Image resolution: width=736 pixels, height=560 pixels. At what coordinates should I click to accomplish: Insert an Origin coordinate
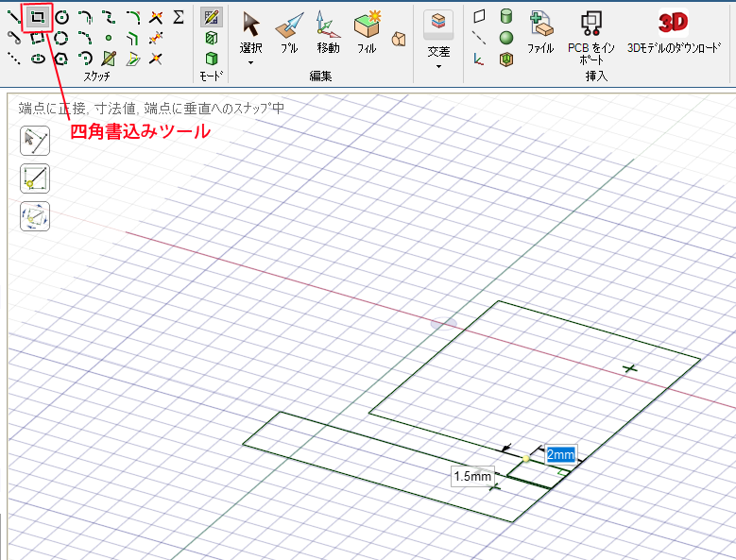479,59
